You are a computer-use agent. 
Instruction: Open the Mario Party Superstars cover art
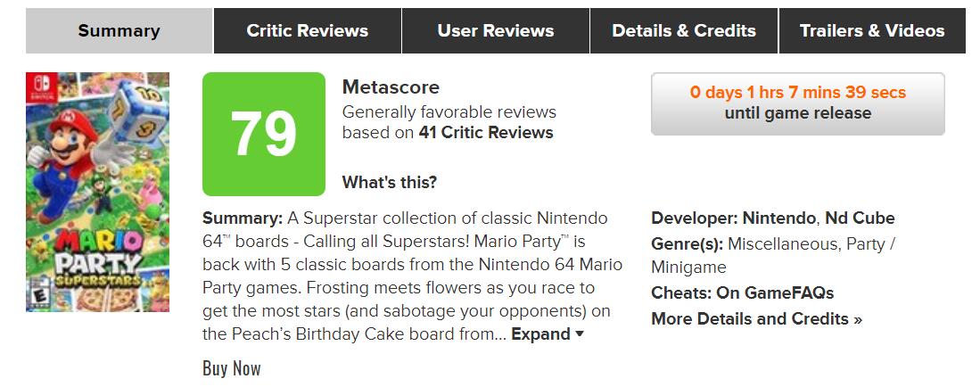(97, 192)
